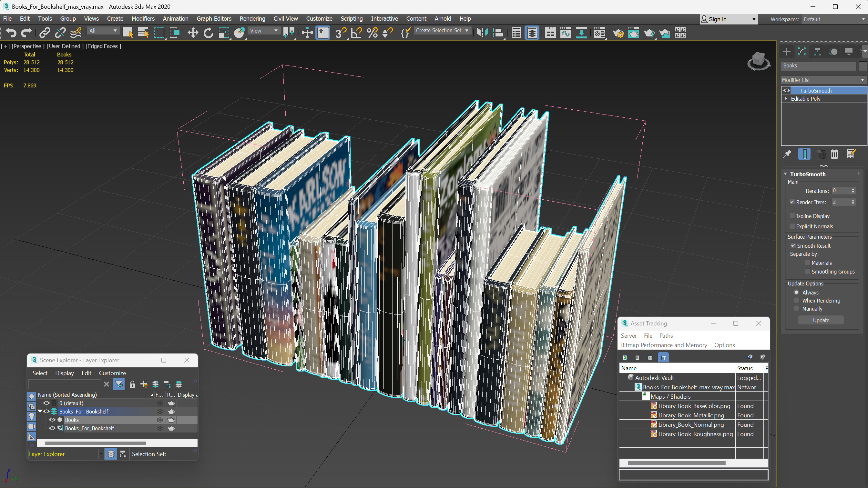The height and width of the screenshot is (488, 868).
Task: Choose the Select and Move tool
Action: pos(193,33)
